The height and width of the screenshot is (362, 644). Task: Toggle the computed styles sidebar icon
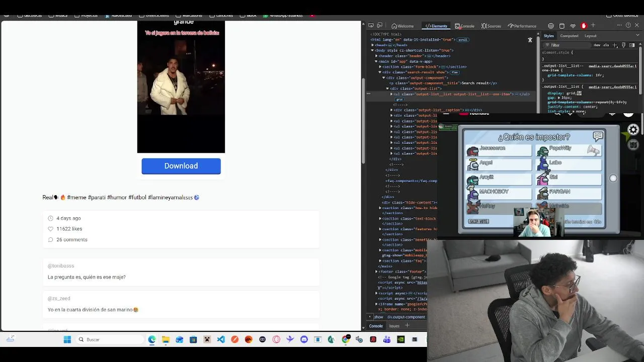click(632, 45)
